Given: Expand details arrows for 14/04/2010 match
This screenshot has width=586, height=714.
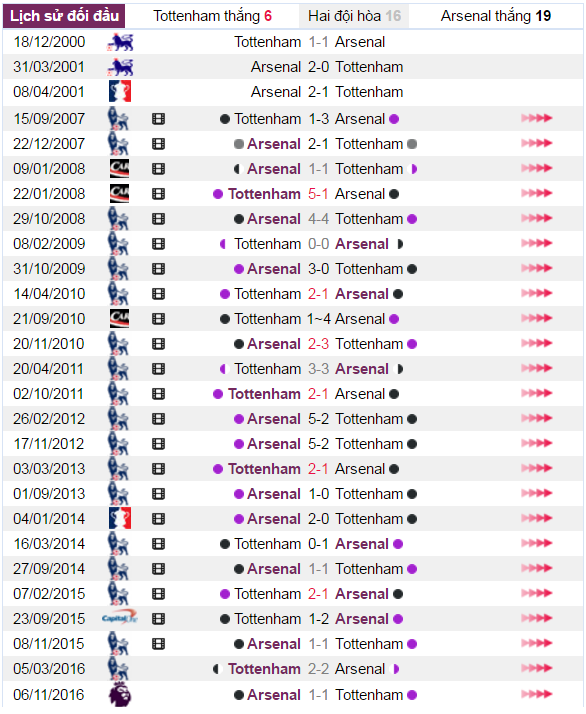Looking at the screenshot, I should [537, 293].
